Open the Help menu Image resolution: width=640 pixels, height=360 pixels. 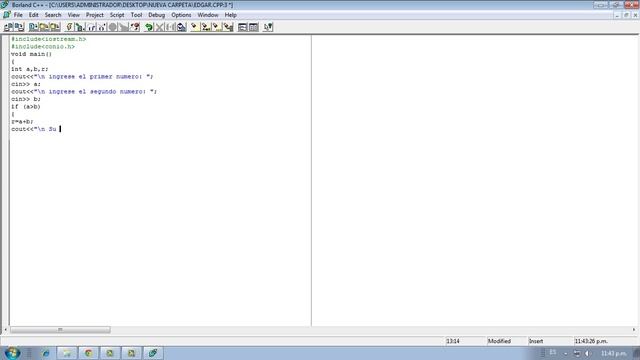pos(231,15)
